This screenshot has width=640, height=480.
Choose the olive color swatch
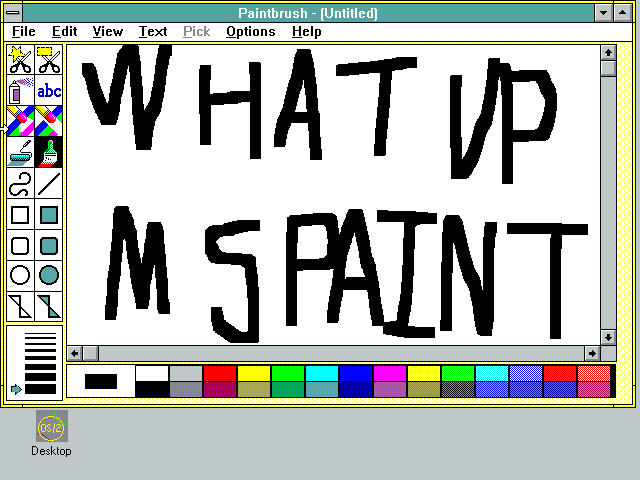coord(254,389)
